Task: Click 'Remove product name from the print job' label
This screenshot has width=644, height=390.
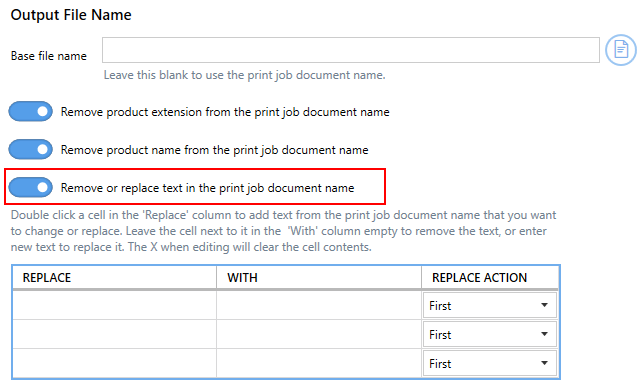Action: click(214, 150)
